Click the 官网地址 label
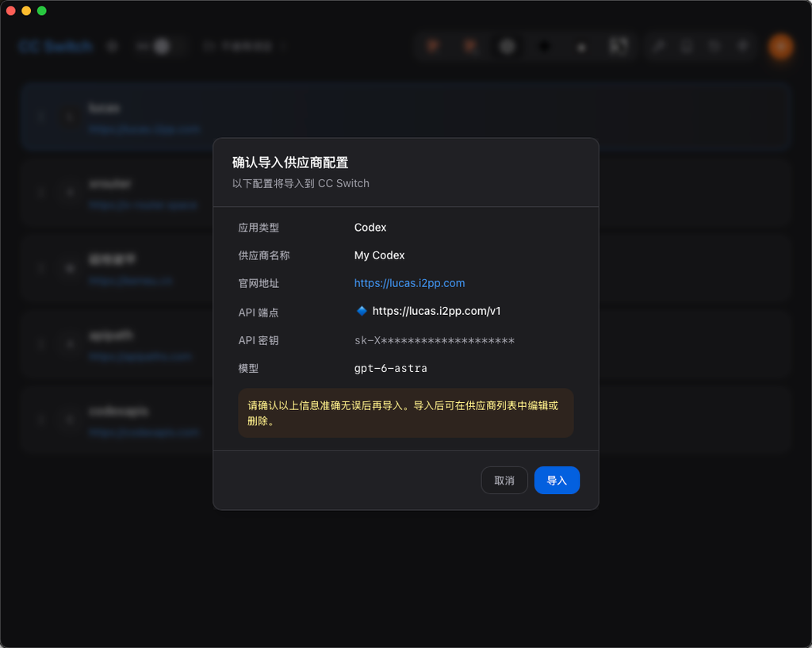 [259, 283]
